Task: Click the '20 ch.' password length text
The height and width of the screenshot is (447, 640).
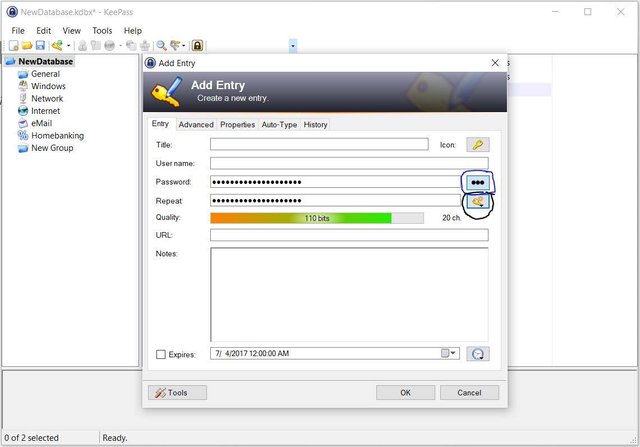Action: coord(452,218)
